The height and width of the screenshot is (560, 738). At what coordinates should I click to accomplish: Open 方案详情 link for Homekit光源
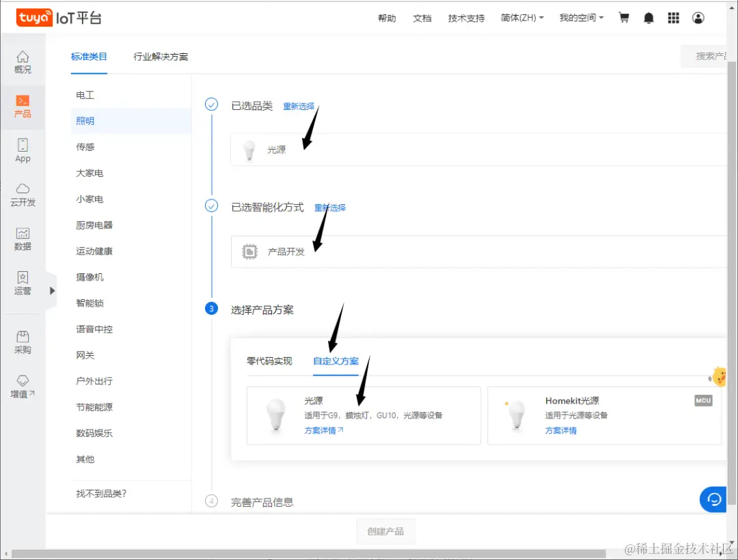tap(560, 430)
